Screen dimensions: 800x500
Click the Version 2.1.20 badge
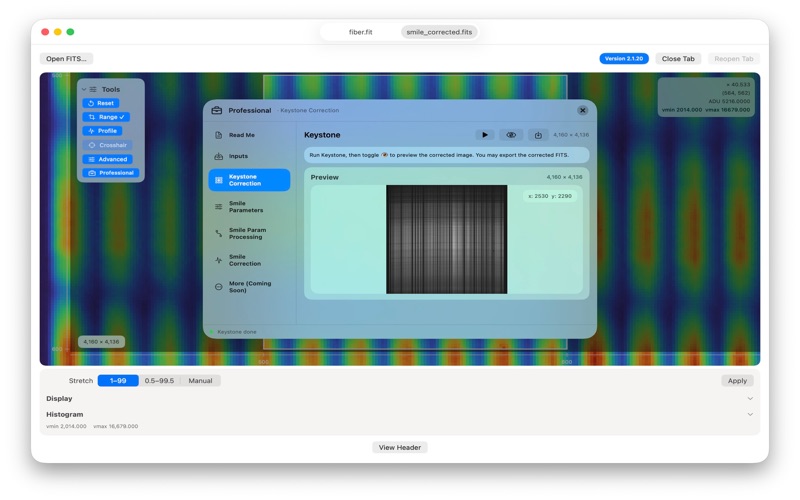point(624,59)
